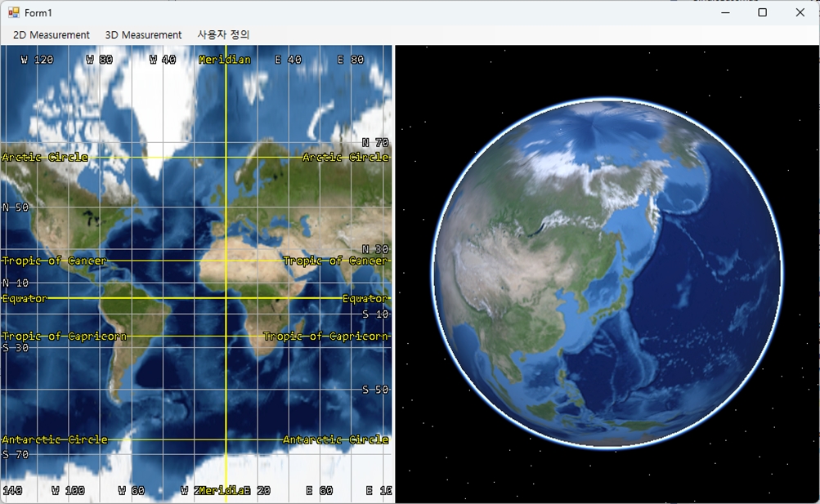The height and width of the screenshot is (504, 820).
Task: Click the right Antarctic Circle label
Action: coord(336,439)
